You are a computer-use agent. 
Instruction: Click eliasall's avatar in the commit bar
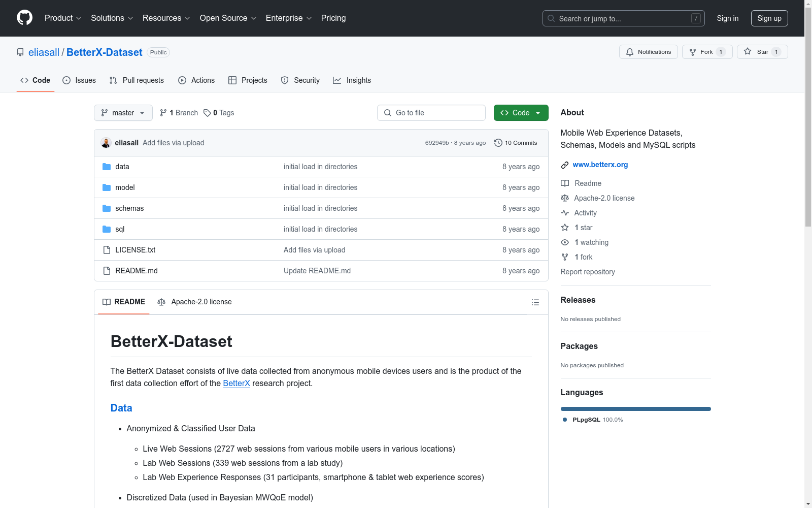click(106, 143)
